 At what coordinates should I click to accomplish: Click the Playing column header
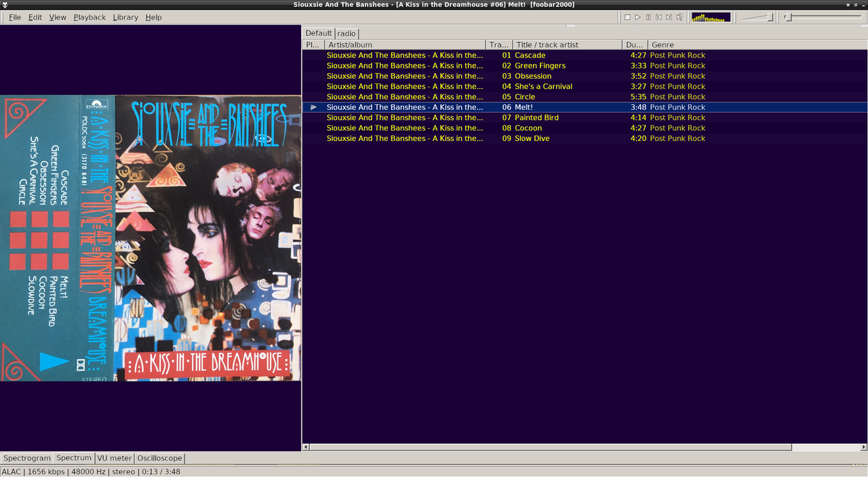313,45
